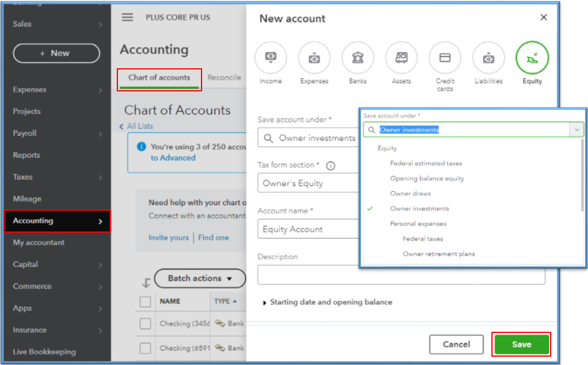Choose Federal estimated taxes from list
Image resolution: width=588 pixels, height=365 pixels.
tap(426, 163)
